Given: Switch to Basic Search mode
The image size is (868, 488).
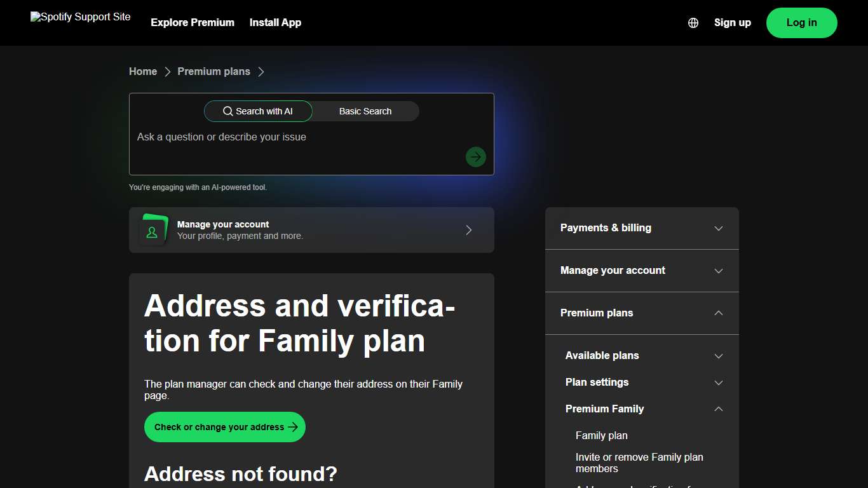Looking at the screenshot, I should 365,111.
